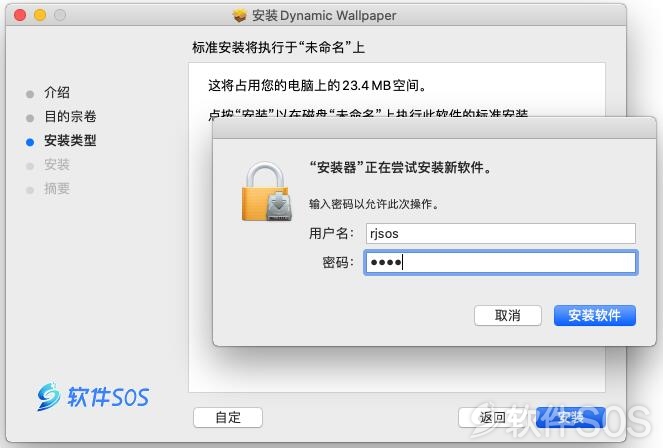
Task: Click the blue 安装 button at bottom
Action: (570, 418)
